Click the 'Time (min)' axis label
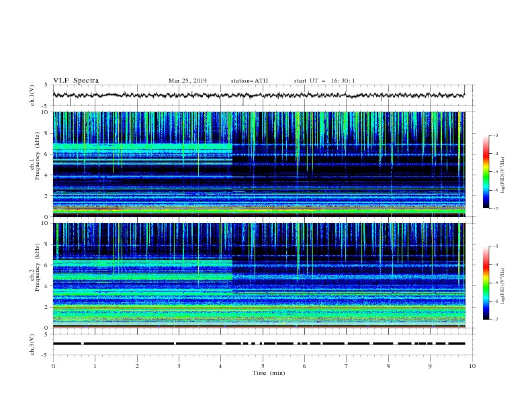Viewport: 532px width, 411px height. point(269,373)
